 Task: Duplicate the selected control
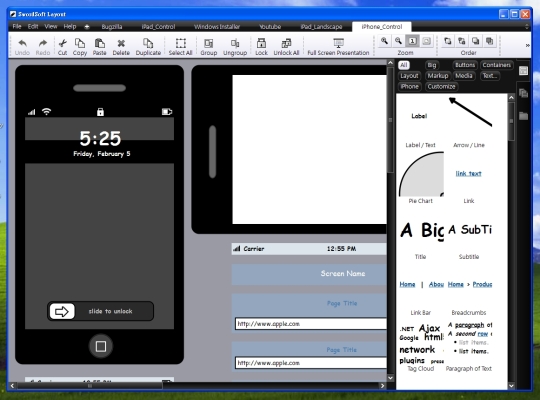pyautogui.click(x=148, y=47)
